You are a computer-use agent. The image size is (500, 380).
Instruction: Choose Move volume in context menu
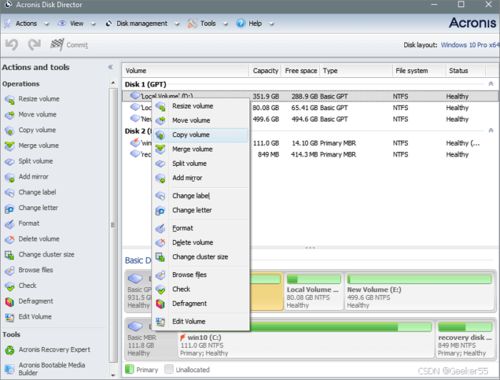tap(201, 120)
